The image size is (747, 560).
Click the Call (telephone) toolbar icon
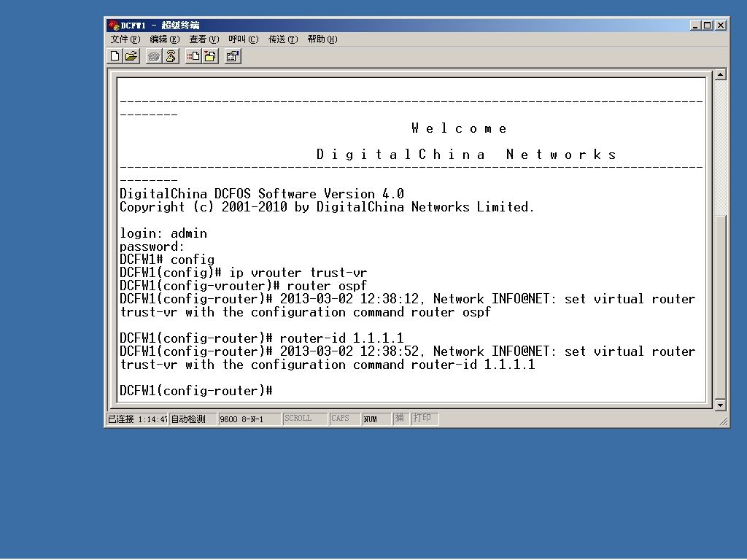click(x=153, y=56)
